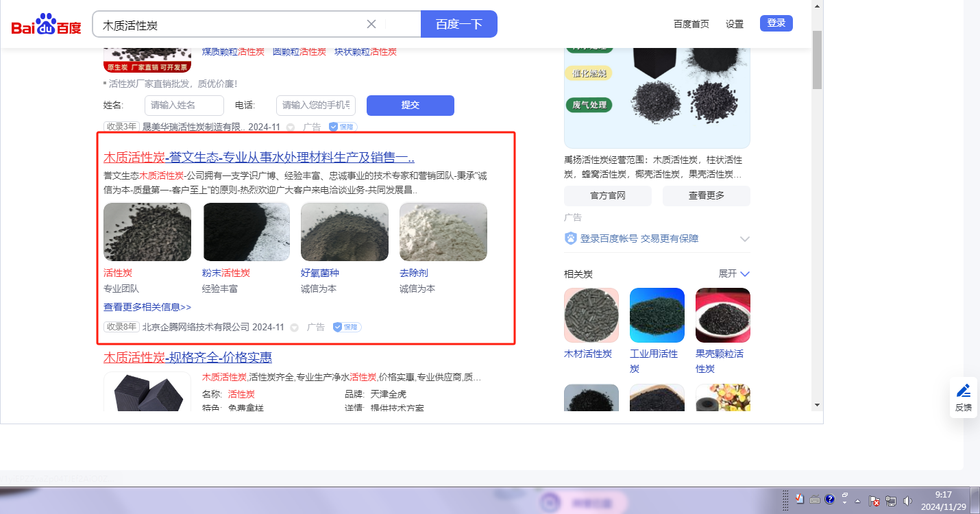Viewport: 980px width, 514px height.
Task: Click the paw icon beside 登录百度帐号
Action: coord(571,238)
